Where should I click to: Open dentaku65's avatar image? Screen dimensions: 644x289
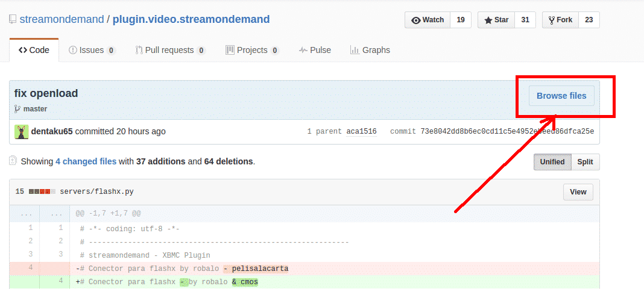(22, 132)
